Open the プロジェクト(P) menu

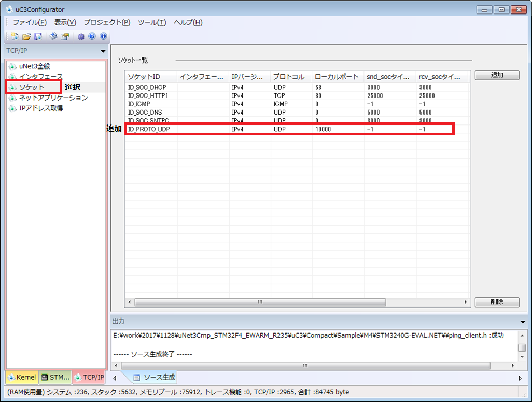pos(107,22)
